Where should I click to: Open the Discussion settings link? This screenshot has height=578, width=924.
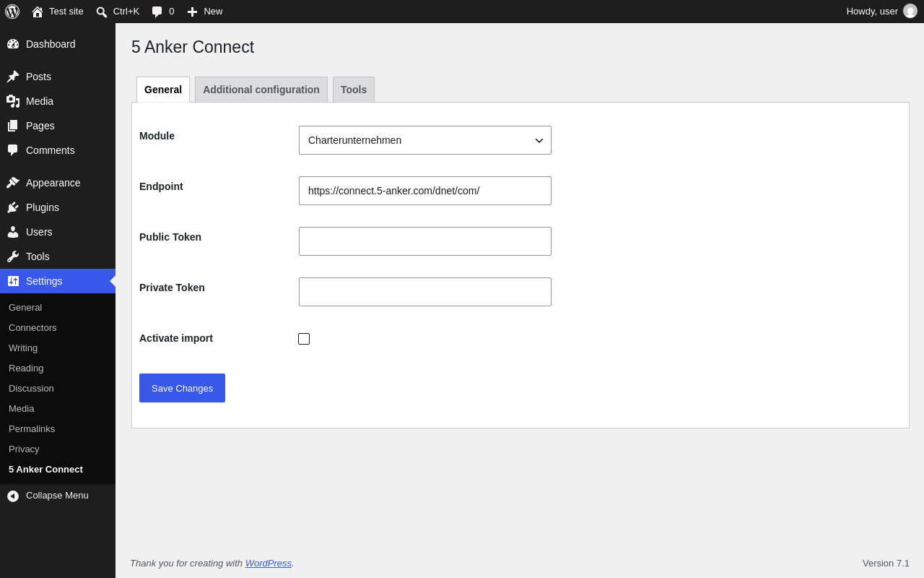[31, 389]
